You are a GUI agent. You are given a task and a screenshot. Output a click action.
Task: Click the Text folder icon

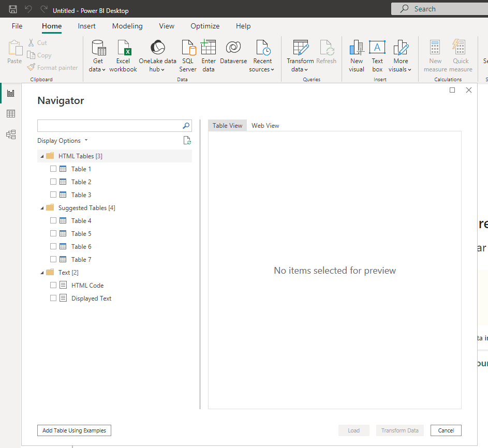tap(50, 272)
